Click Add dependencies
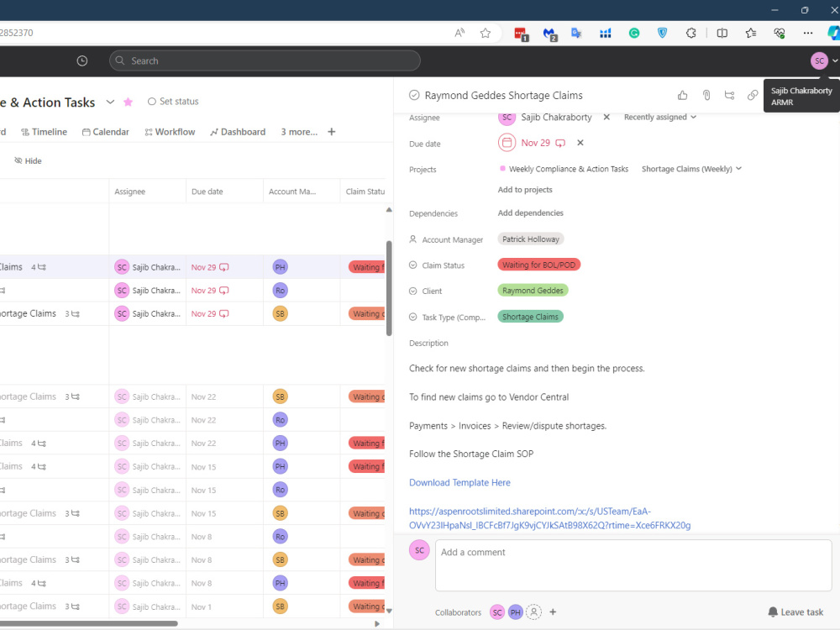840x630 pixels. tap(530, 213)
